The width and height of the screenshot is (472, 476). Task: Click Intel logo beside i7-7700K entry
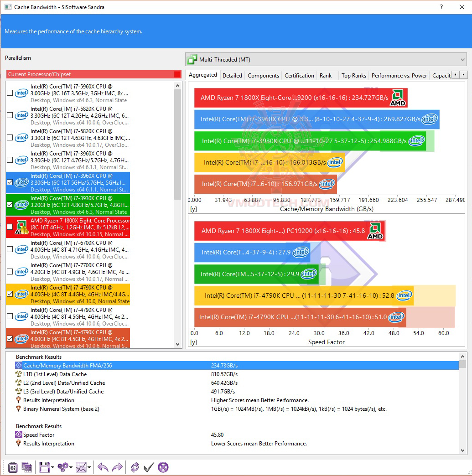pyautogui.click(x=21, y=271)
